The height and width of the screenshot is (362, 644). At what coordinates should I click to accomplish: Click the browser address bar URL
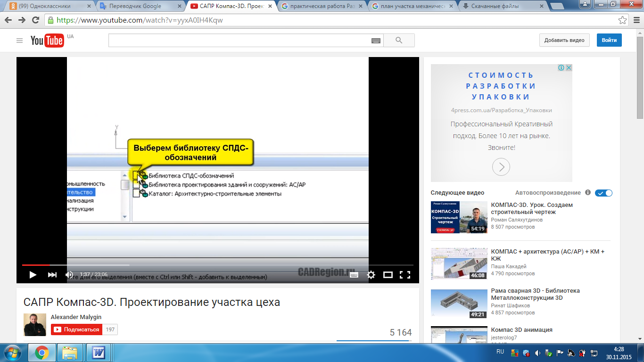[140, 20]
